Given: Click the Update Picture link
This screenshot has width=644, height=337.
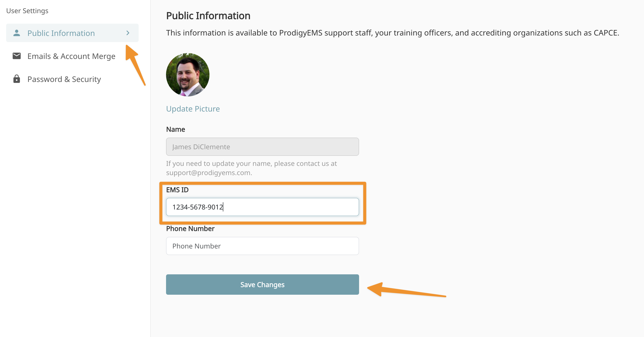Looking at the screenshot, I should [x=193, y=109].
